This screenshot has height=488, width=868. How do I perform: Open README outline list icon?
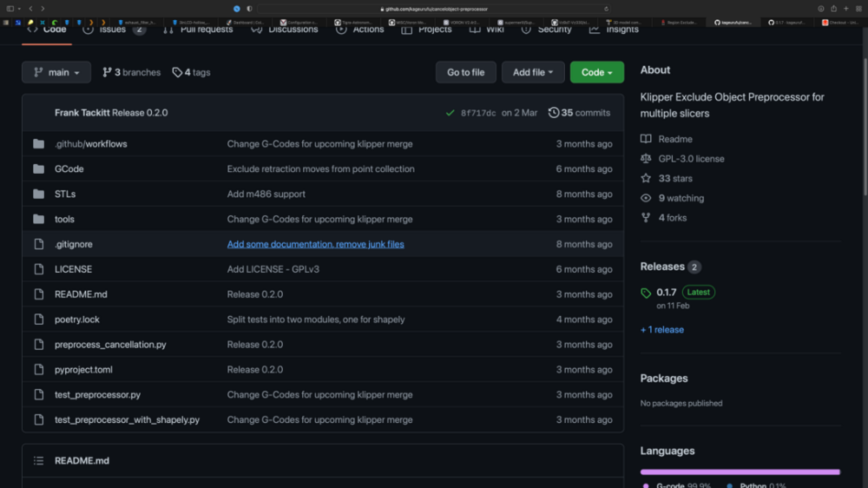[39, 460]
